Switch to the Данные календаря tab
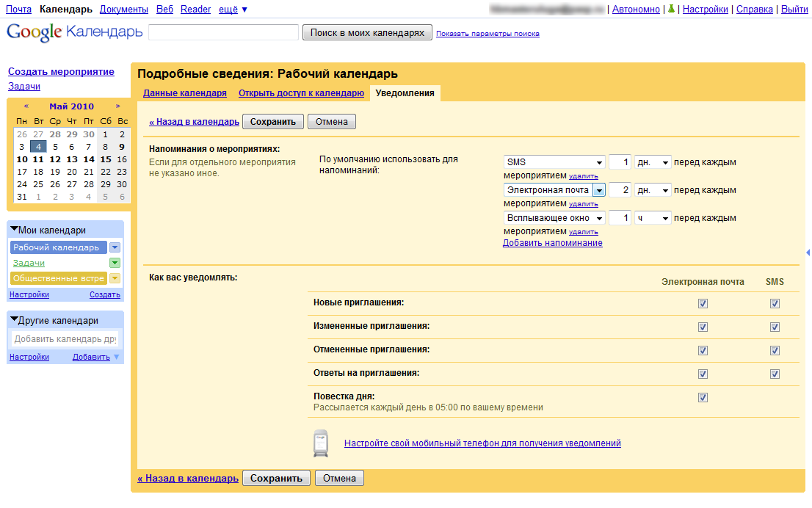This screenshot has height=508, width=812. (184, 93)
